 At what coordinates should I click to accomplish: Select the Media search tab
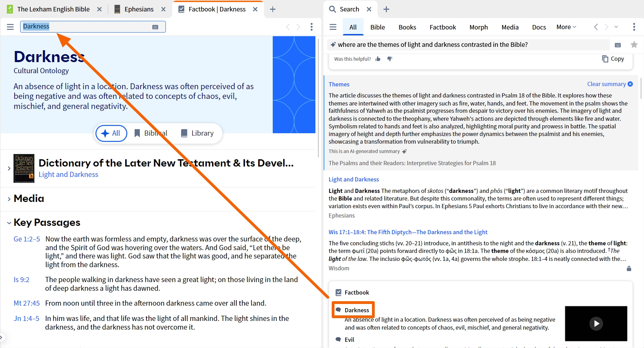pos(510,27)
